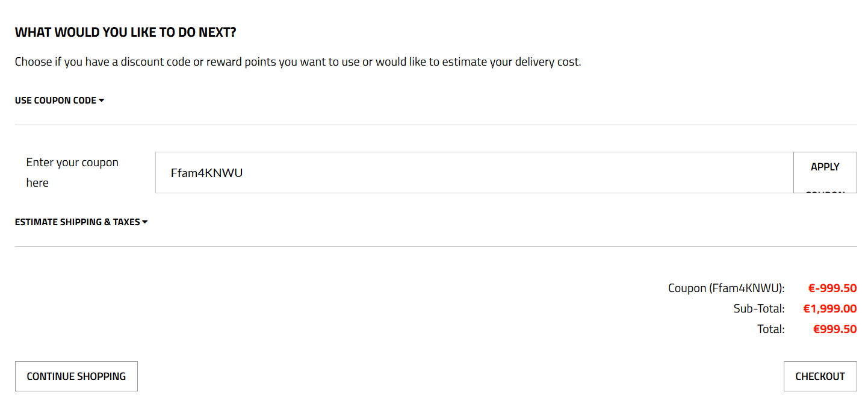Click the caret arrow beside Use Coupon Code

pos(102,101)
